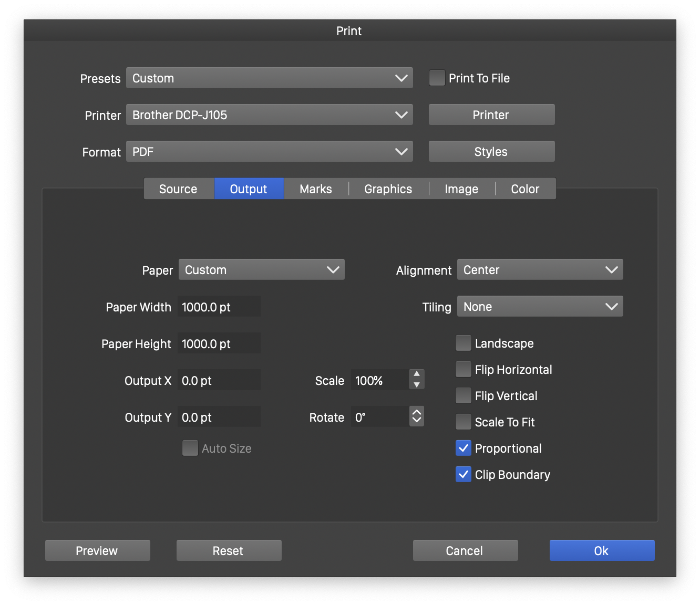Decrease the Scale value with the down arrow
The image size is (700, 605).
click(417, 385)
